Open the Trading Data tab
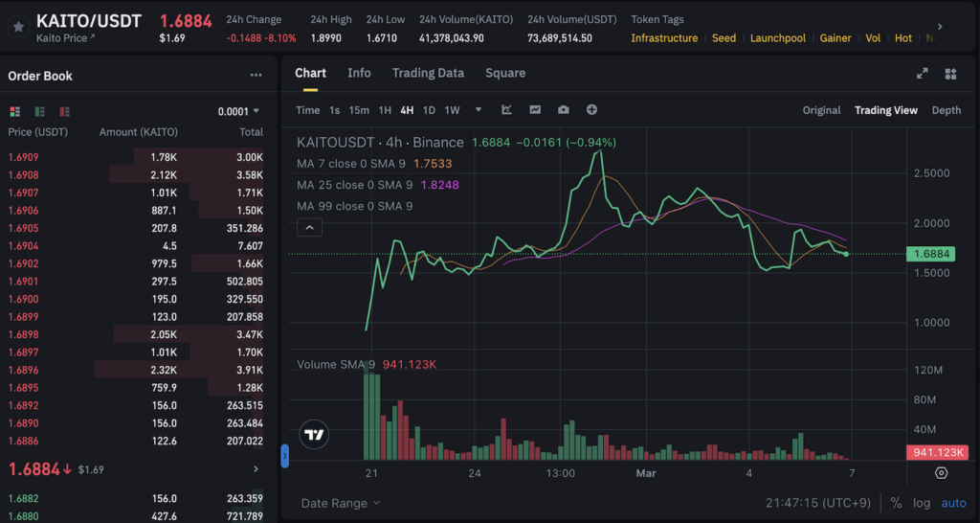 [428, 73]
